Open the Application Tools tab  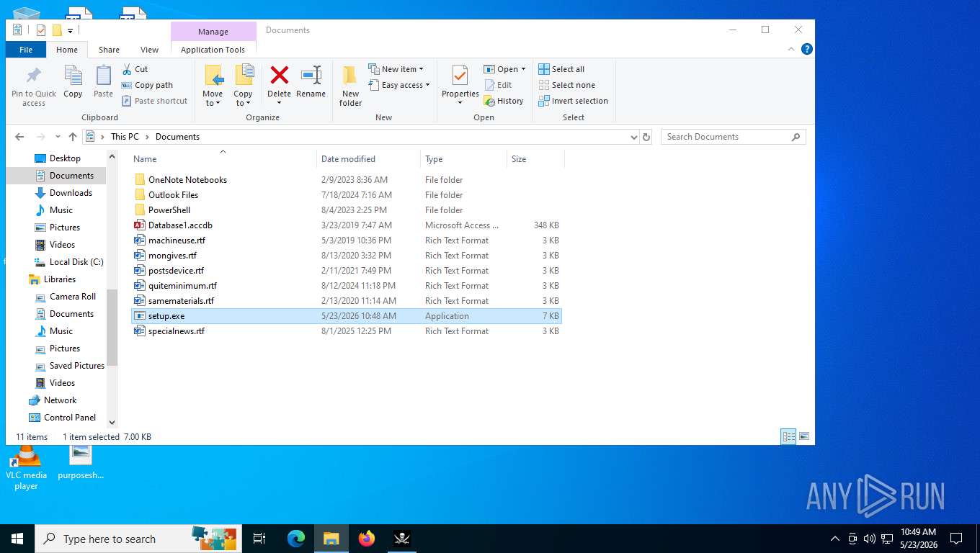click(213, 50)
